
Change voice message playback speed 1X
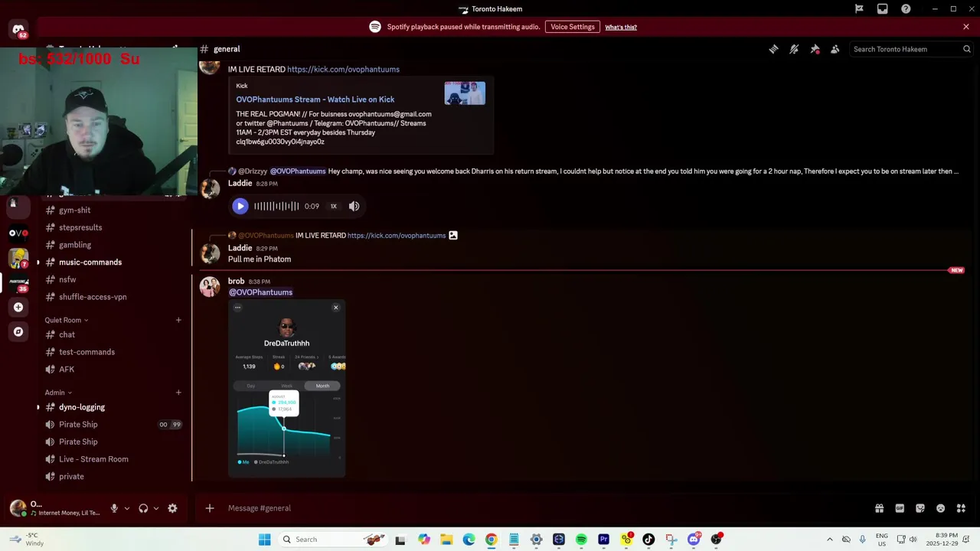tap(333, 206)
